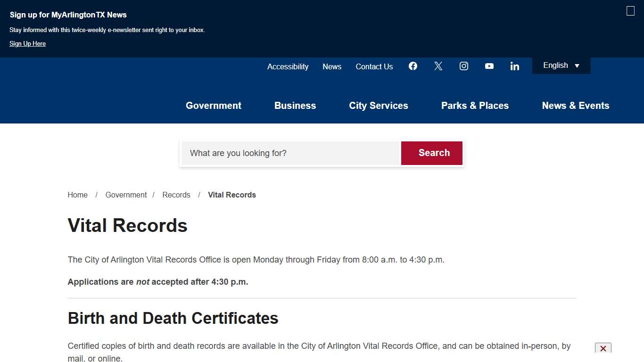Open the Facebook page icon
This screenshot has width=644, height=362.
point(413,66)
